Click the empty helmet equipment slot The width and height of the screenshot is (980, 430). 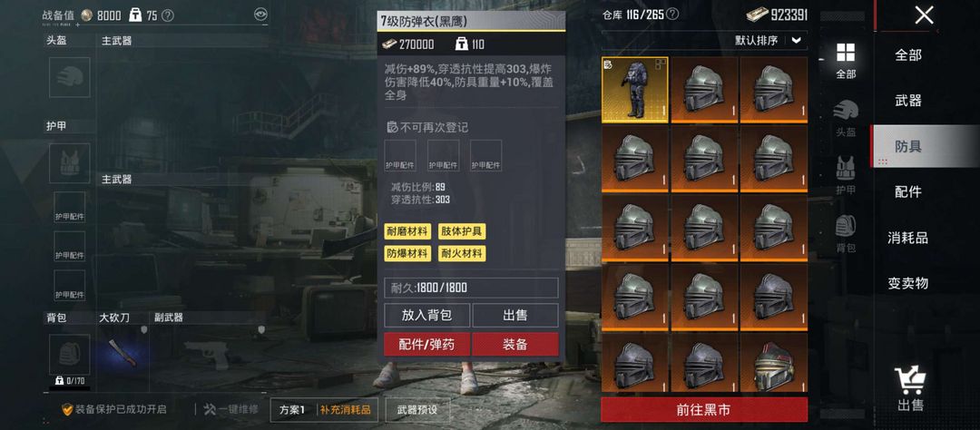[x=69, y=77]
